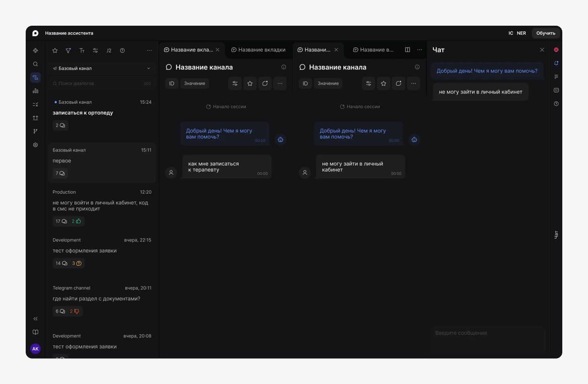Open the git-branch icon in the left sidebar
This screenshot has width=588, height=384.
pos(35,131)
